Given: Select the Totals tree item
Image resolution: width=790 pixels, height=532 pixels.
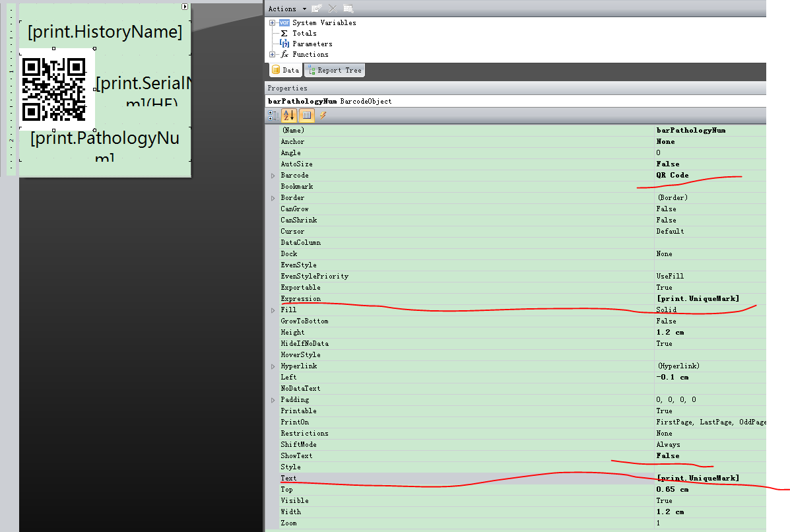Looking at the screenshot, I should [x=304, y=33].
